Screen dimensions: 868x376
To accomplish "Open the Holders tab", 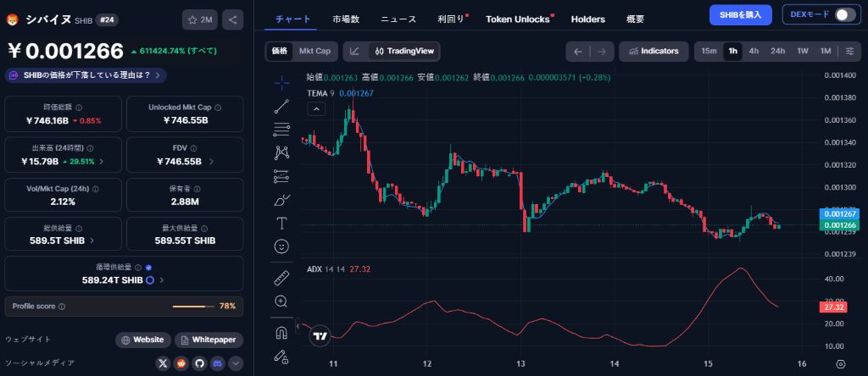I will point(588,19).
